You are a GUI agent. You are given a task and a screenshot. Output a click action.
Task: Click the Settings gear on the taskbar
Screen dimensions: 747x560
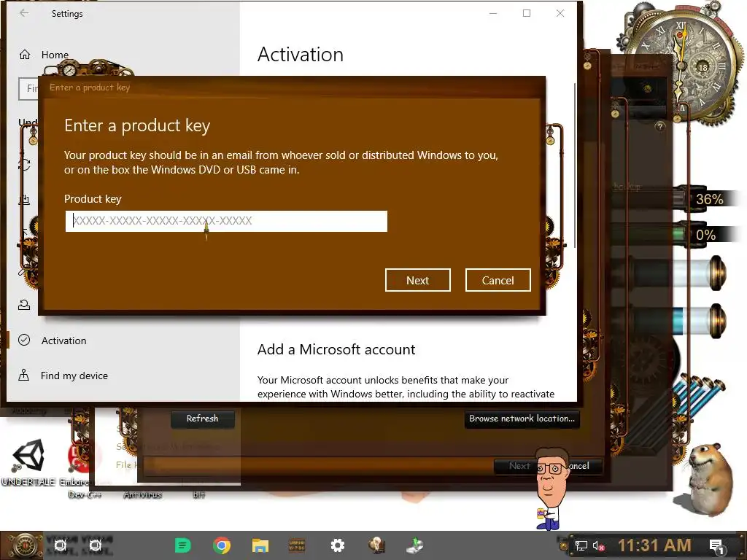(338, 545)
